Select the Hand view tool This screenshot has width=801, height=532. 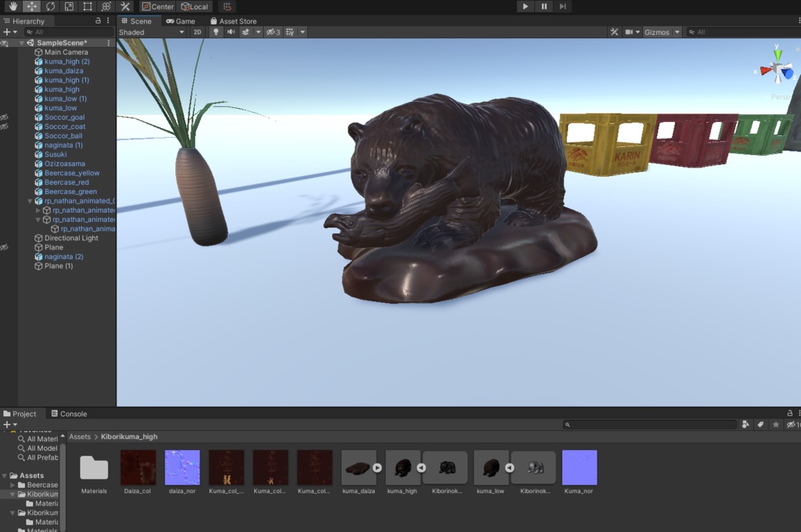[13, 7]
